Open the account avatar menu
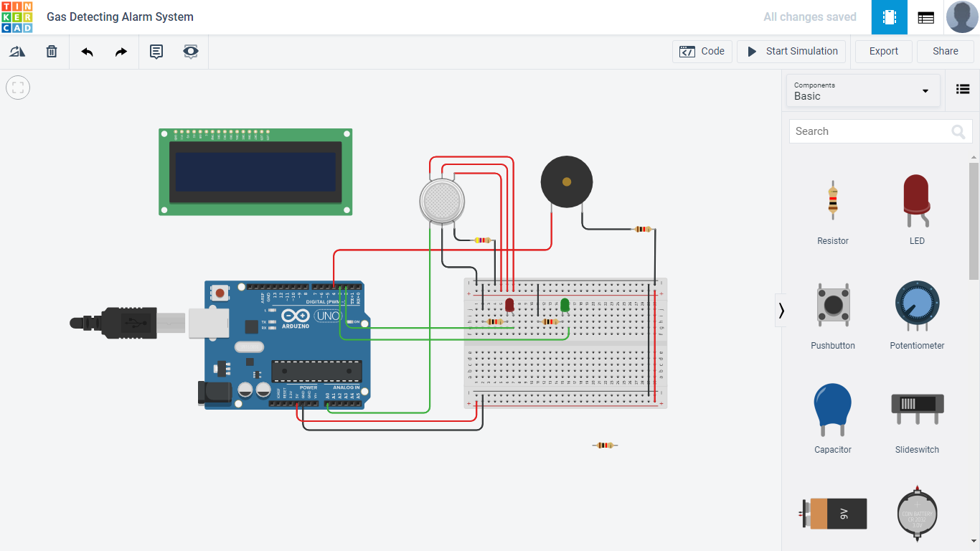The height and width of the screenshot is (551, 980). point(962,17)
